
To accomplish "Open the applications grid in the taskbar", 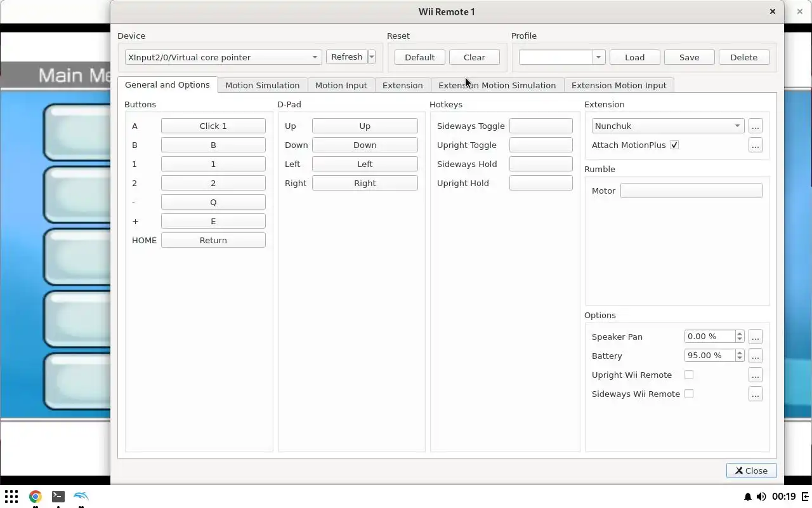I will [11, 497].
